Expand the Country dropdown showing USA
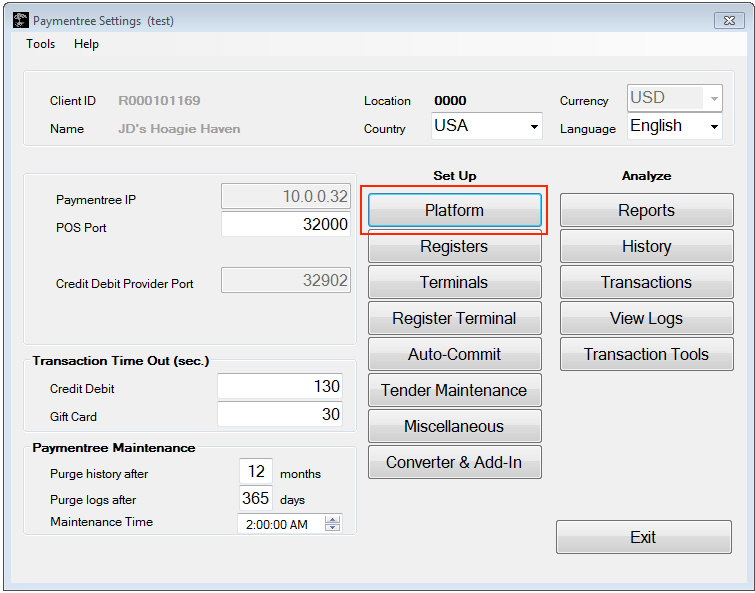 coord(487,126)
